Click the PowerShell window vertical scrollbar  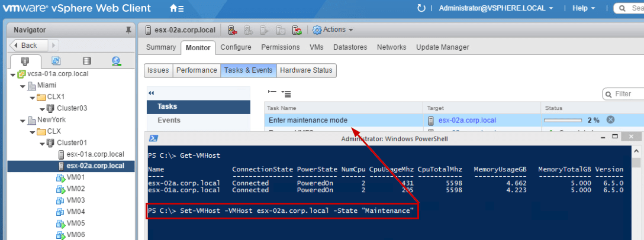coord(636,192)
